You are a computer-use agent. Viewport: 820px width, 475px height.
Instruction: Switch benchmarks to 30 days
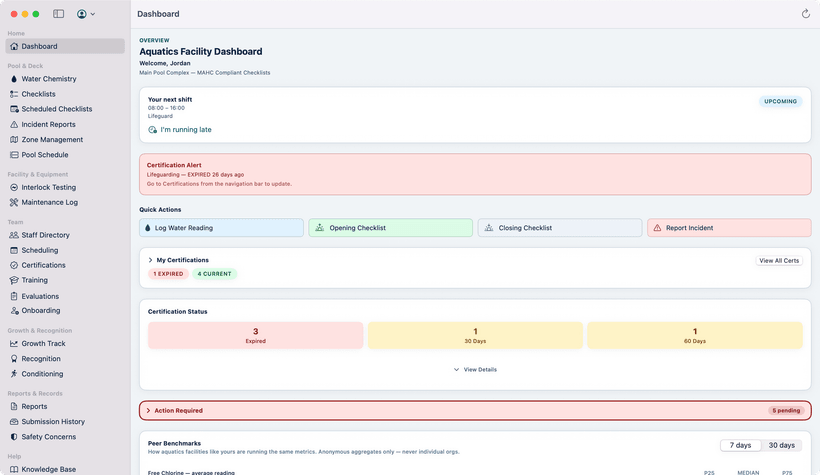click(x=781, y=445)
